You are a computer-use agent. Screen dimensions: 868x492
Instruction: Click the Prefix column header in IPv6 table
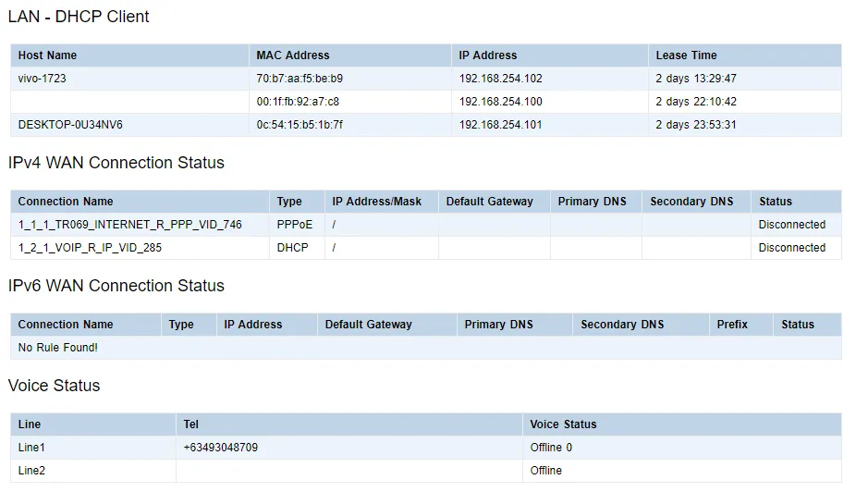point(732,325)
